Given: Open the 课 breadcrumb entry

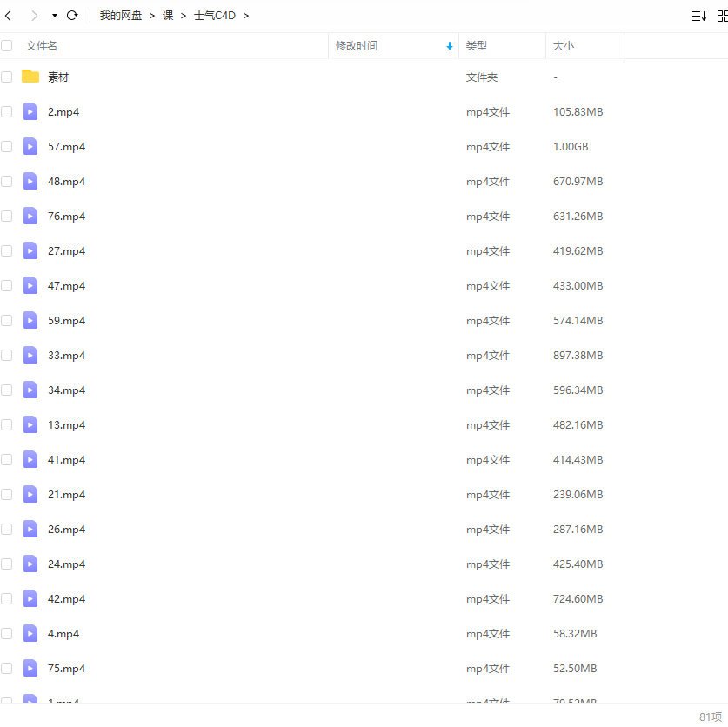Looking at the screenshot, I should (x=167, y=15).
